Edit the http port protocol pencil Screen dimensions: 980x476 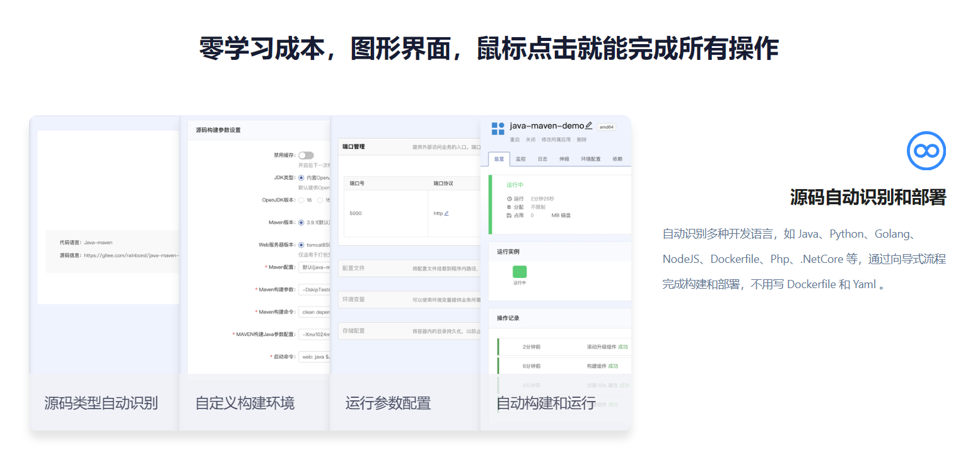[446, 214]
